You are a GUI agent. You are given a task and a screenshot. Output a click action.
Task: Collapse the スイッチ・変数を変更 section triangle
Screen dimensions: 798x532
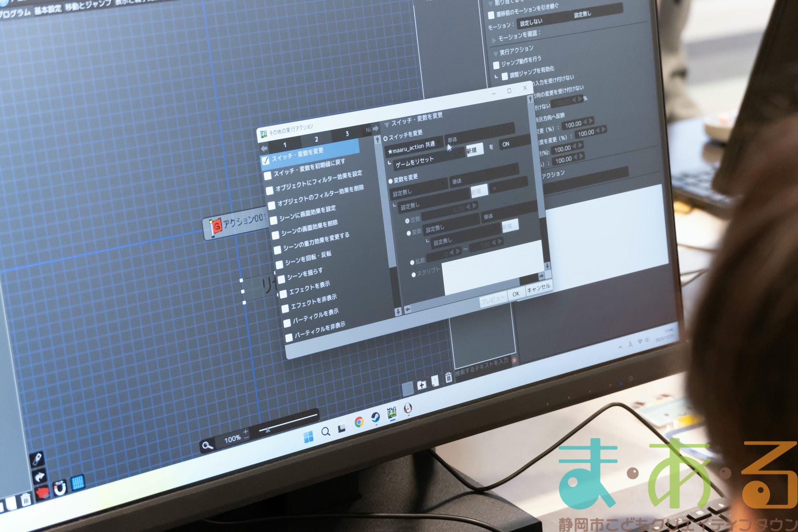tap(387, 125)
